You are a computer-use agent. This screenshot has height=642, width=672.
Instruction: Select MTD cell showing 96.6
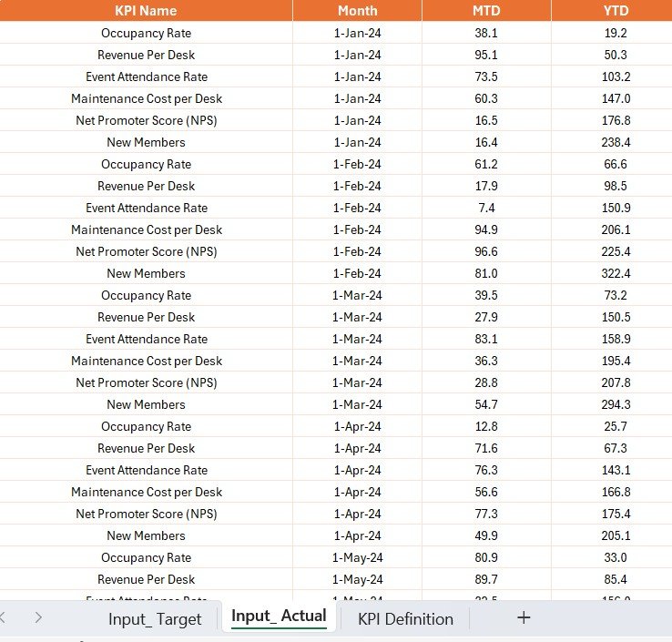[486, 251]
